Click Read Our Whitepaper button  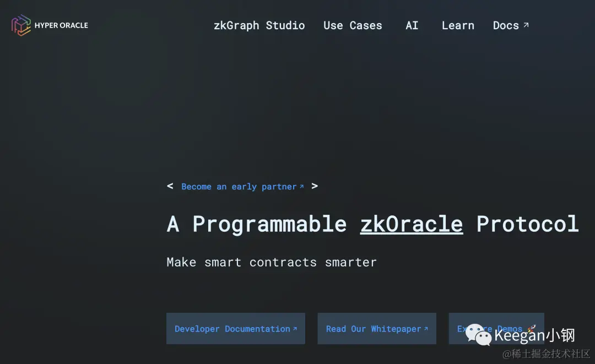pos(377,329)
